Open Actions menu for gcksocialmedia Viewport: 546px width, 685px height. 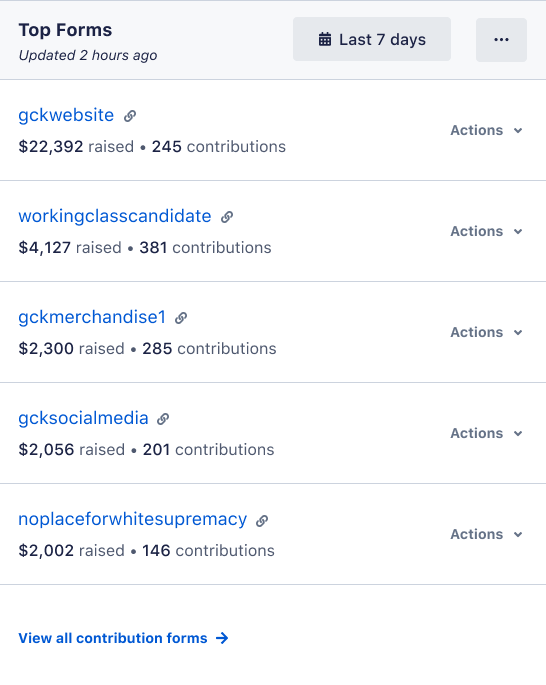487,433
